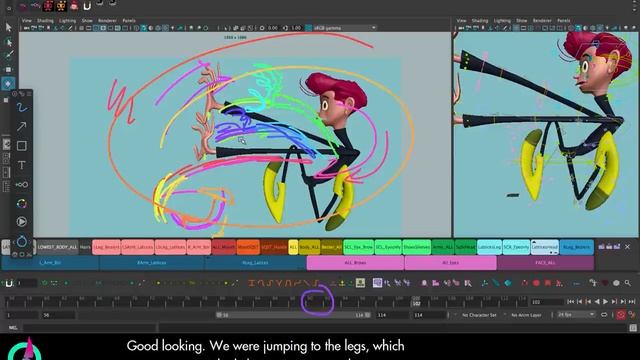640x360 pixels.
Task: Open Show menu in right viewport
Action: click(521, 20)
